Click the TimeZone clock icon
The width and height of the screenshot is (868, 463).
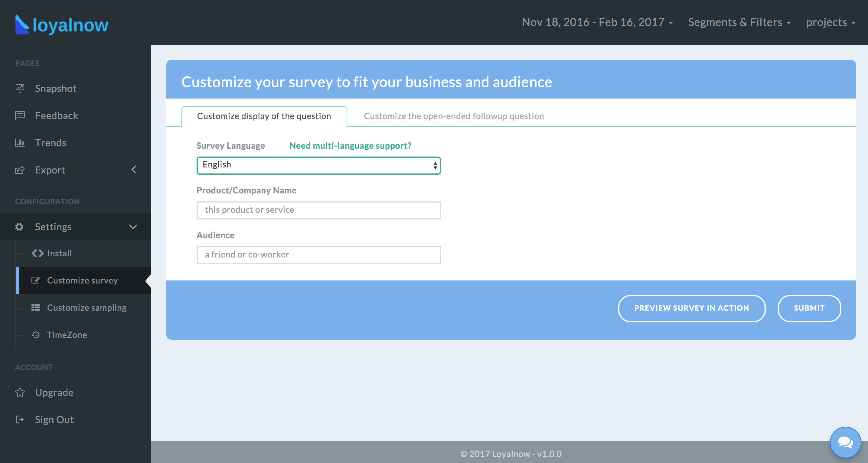click(x=36, y=335)
